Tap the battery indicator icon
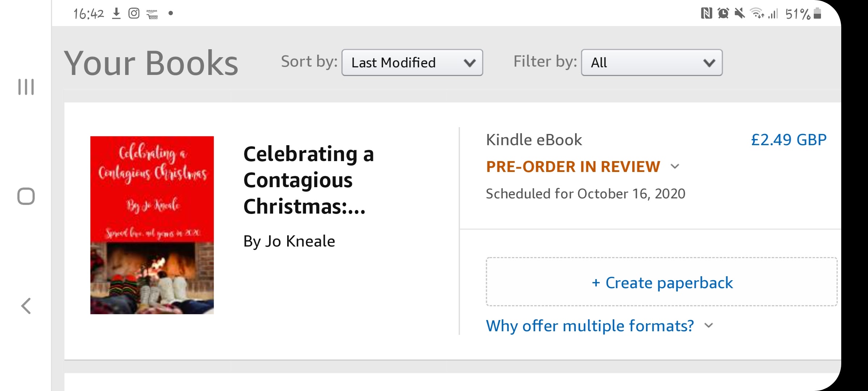The width and height of the screenshot is (868, 391). pos(818,13)
